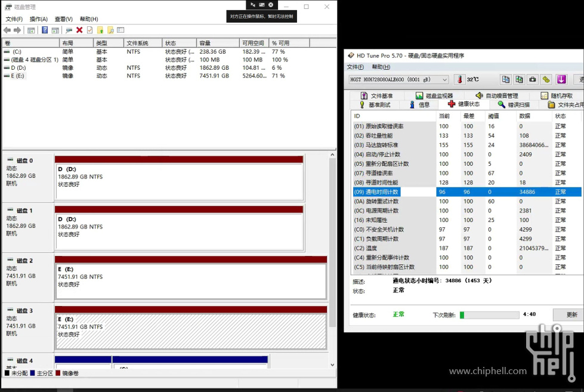Select the D (D:) partition block on Disk 1
Screen dimensions: 584x392
[x=179, y=231]
